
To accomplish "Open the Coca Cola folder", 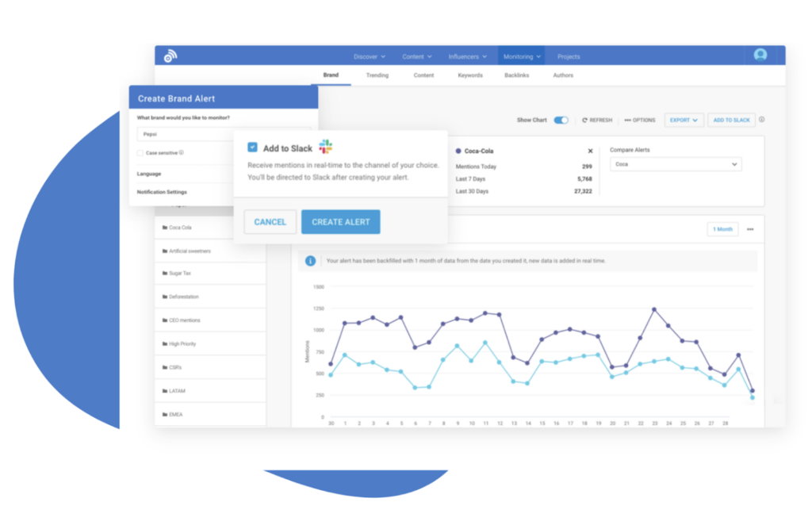I will click(x=210, y=228).
